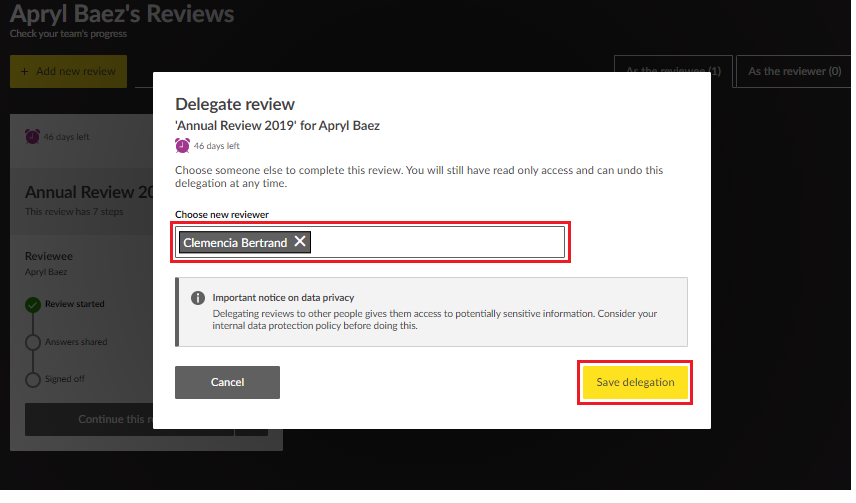Click the info icon in the privacy notice
The width and height of the screenshot is (856, 503).
pyautogui.click(x=198, y=298)
